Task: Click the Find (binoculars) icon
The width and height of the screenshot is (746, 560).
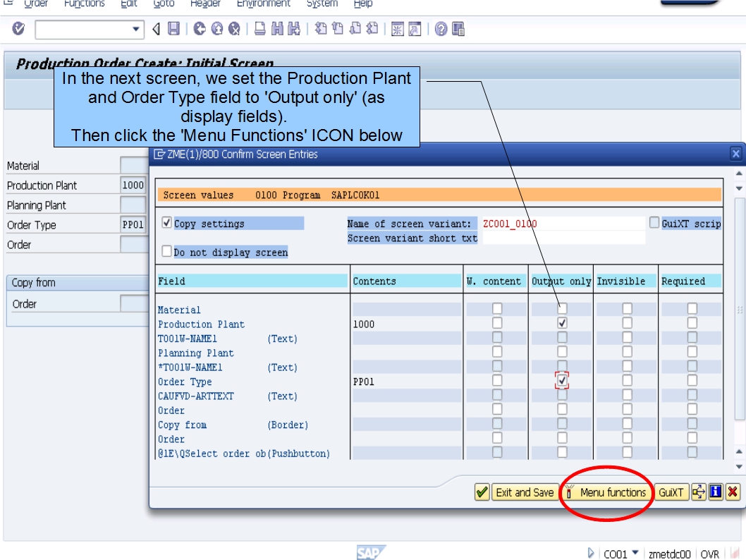Action: [276, 29]
